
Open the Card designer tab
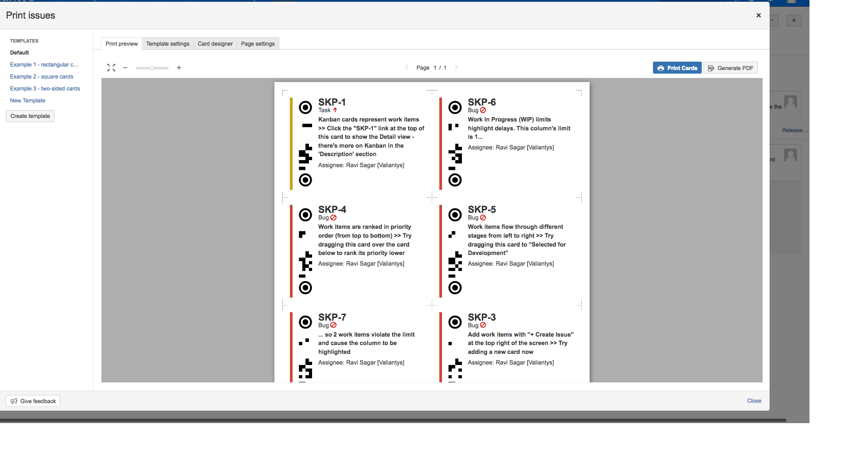215,43
